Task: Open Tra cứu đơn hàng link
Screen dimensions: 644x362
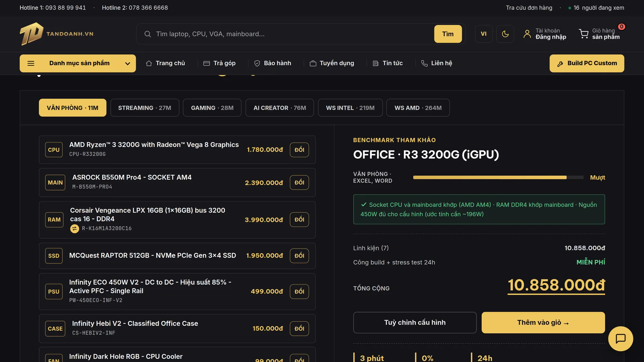Action: (529, 8)
